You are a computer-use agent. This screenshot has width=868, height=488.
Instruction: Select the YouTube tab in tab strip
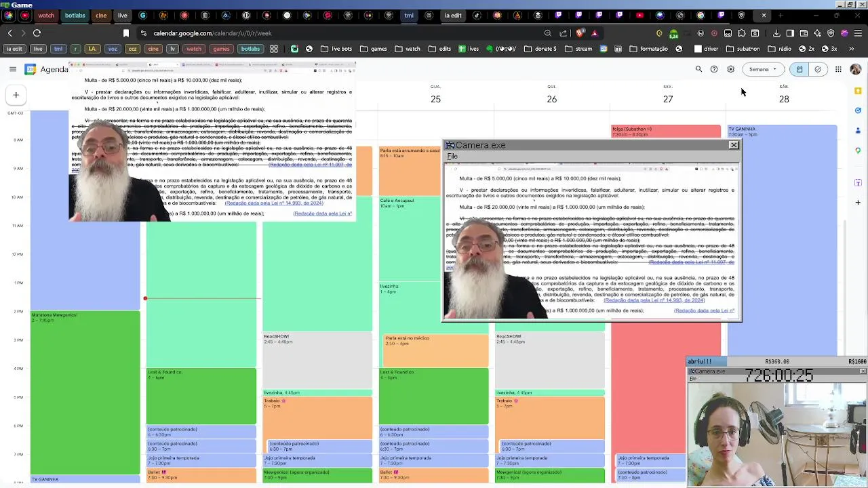[x=639, y=16]
